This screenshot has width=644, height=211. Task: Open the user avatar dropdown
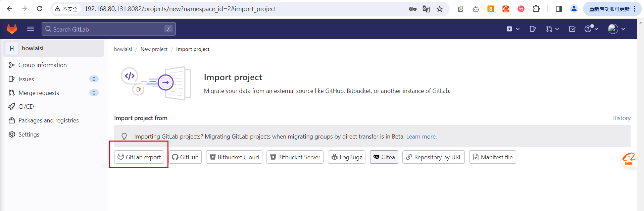tap(616, 29)
